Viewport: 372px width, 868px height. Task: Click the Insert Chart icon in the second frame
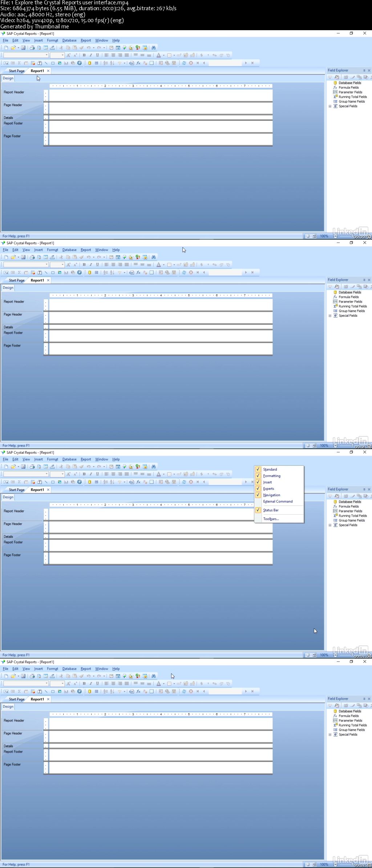click(66, 272)
